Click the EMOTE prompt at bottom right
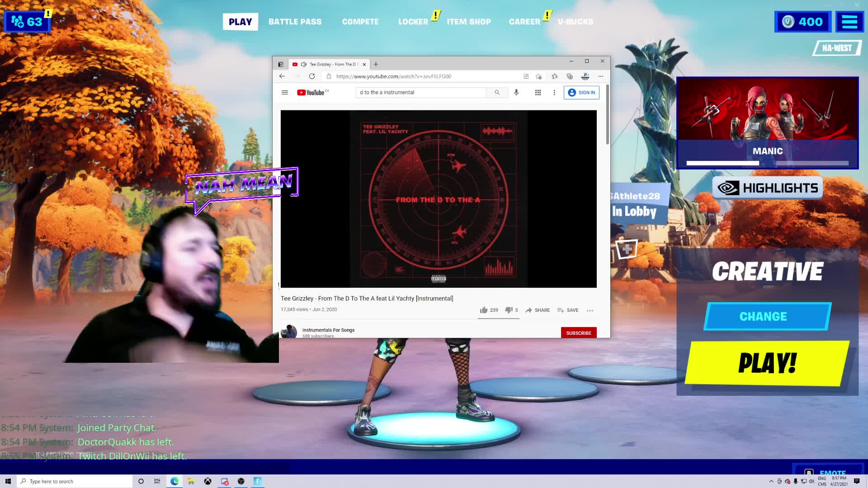 (x=827, y=470)
